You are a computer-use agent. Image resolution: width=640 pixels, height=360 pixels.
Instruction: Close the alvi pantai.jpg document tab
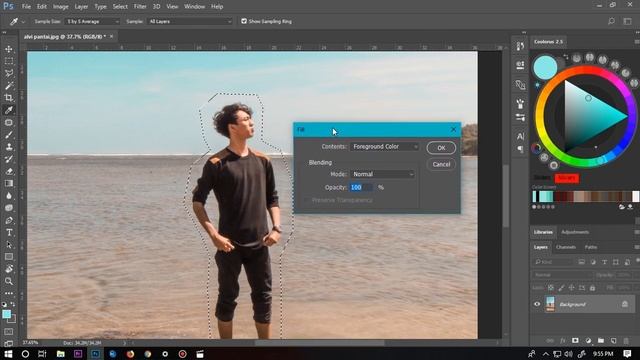pyautogui.click(x=111, y=36)
